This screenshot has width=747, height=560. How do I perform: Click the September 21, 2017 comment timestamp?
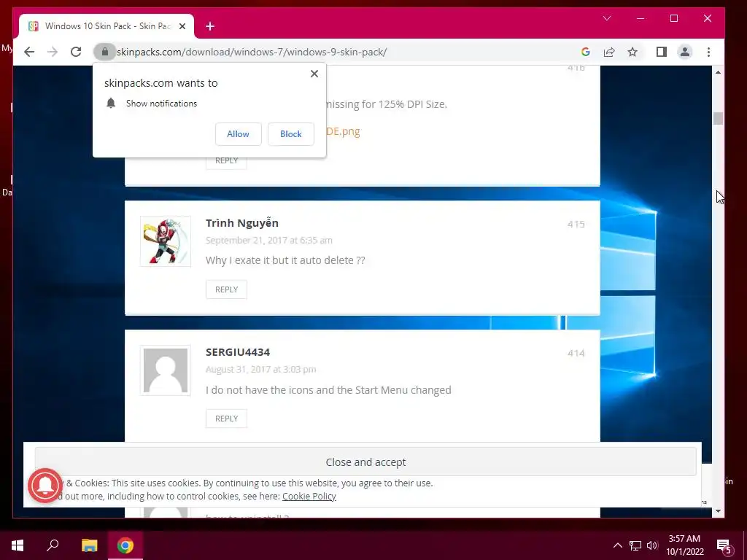point(268,241)
